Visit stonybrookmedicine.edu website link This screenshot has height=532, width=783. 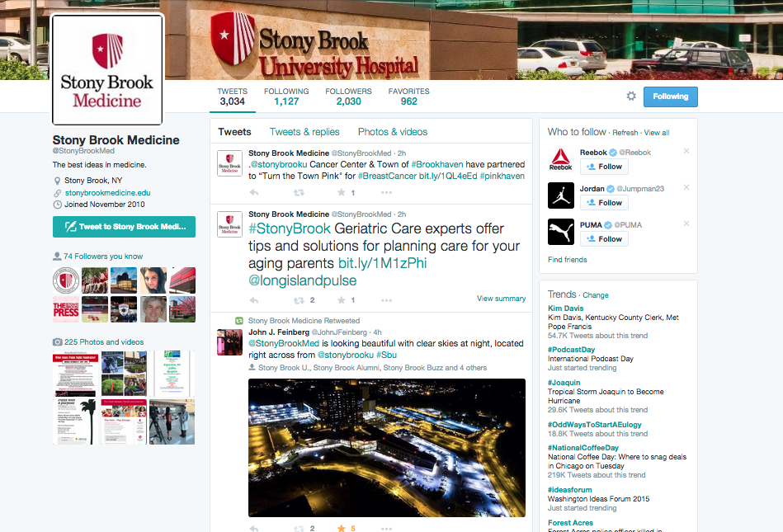107,193
